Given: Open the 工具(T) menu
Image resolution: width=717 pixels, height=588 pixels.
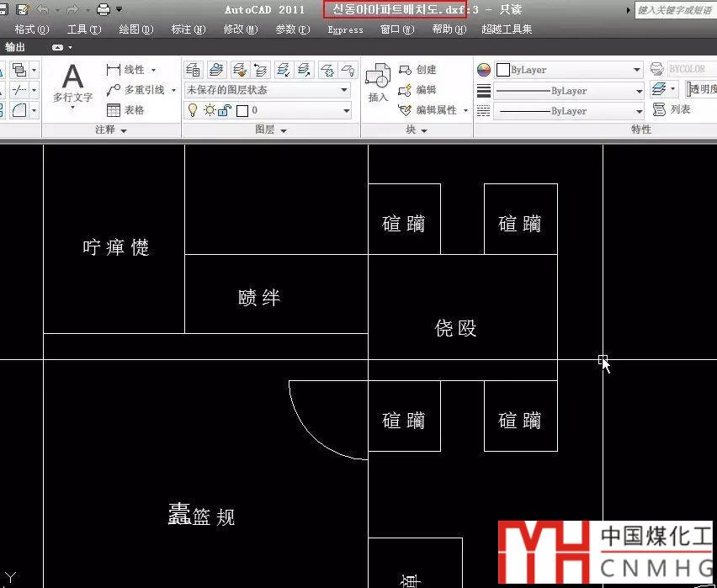Looking at the screenshot, I should 84,29.
